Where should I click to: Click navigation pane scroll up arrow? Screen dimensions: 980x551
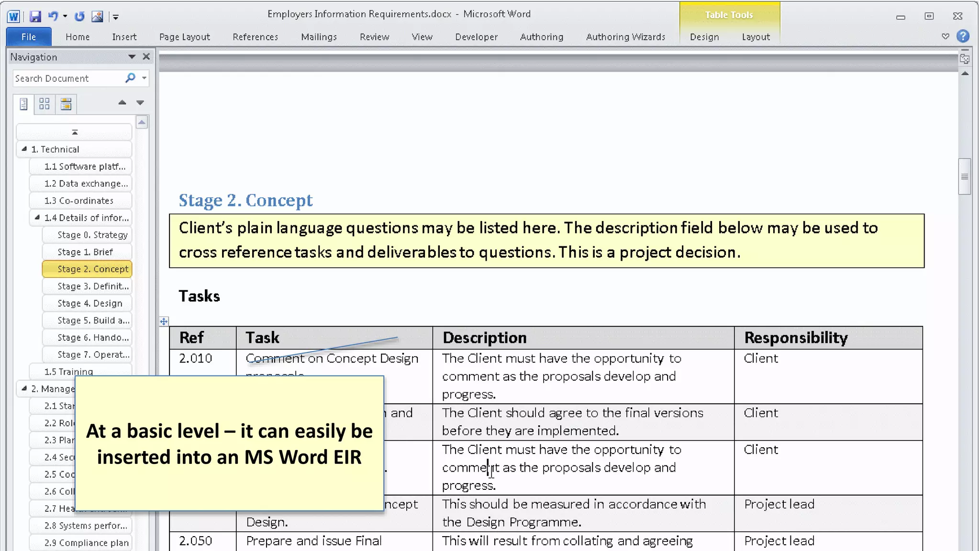(142, 122)
